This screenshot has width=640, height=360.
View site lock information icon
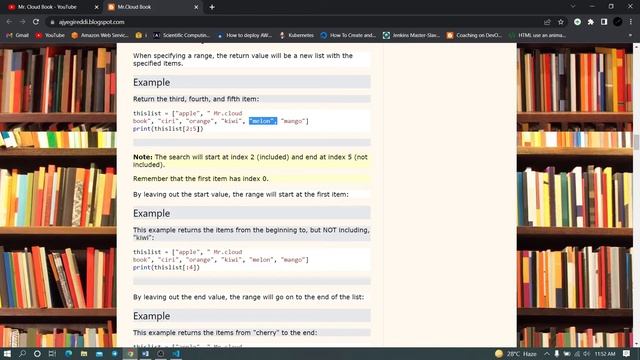click(52, 22)
